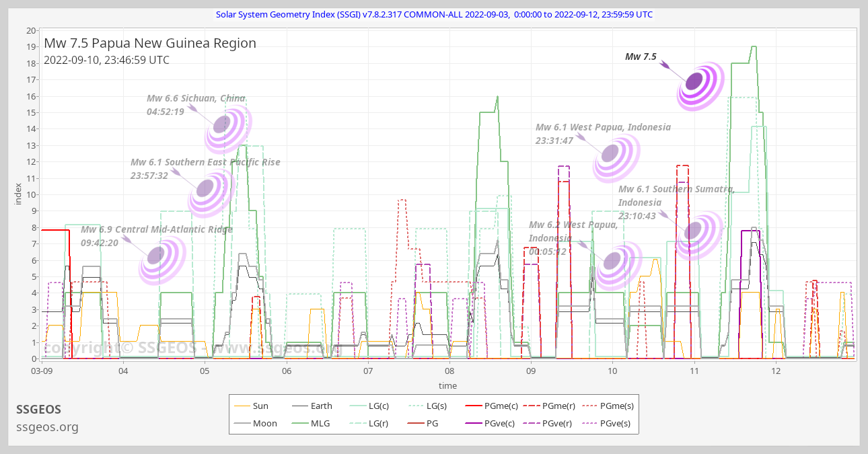Click the Mw 6.6 Sichuan earthquake marker
This screenshot has width=868, height=454.
click(x=223, y=125)
